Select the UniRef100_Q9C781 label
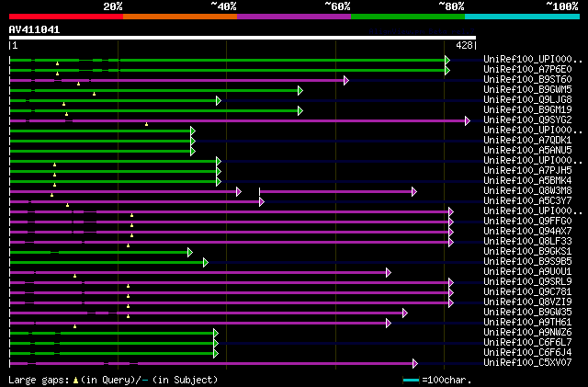Screen dimensions: 588x387 (x=527, y=292)
